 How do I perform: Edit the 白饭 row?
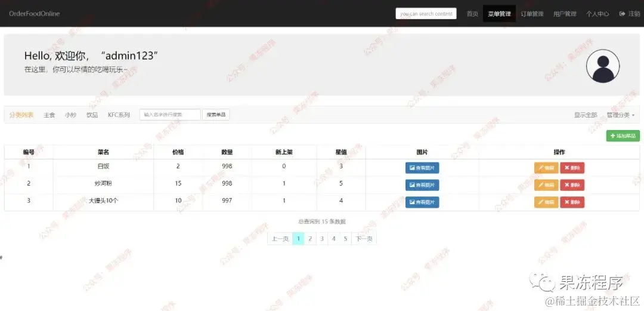(546, 168)
